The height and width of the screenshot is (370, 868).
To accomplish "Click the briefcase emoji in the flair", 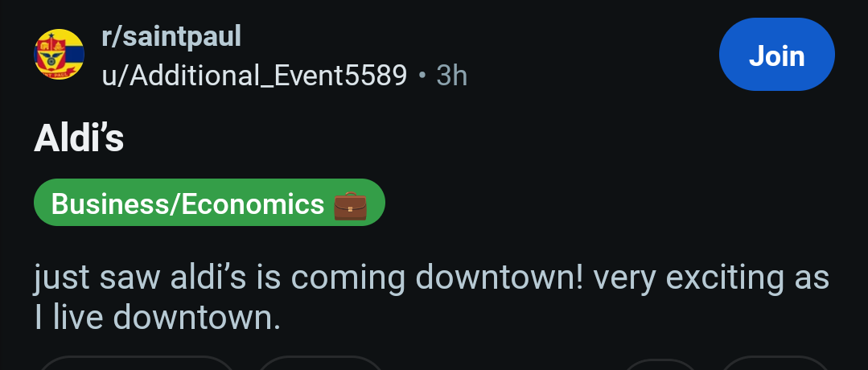I will pyautogui.click(x=350, y=204).
